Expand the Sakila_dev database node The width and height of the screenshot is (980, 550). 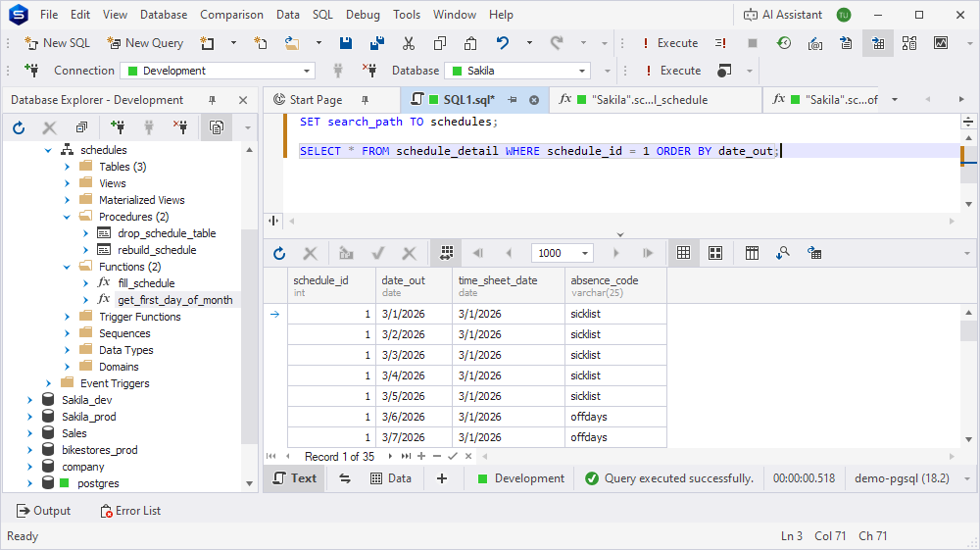(29, 400)
